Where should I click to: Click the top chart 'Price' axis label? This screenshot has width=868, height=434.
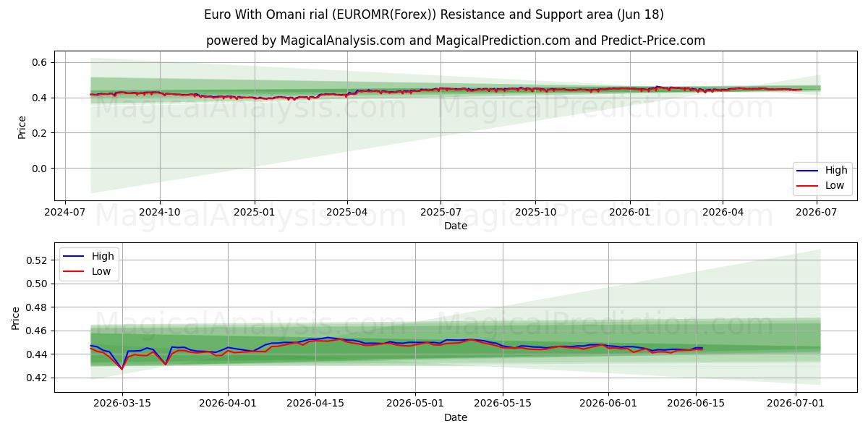pos(22,127)
